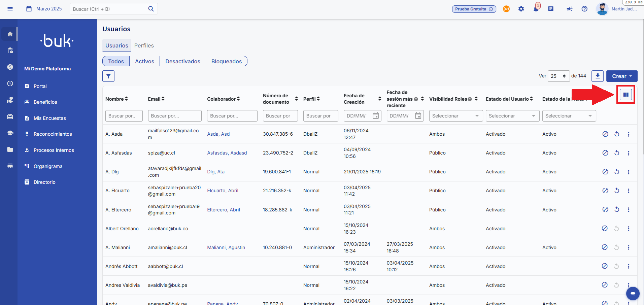Select the Activos filter
This screenshot has height=305, width=644.
click(x=144, y=61)
